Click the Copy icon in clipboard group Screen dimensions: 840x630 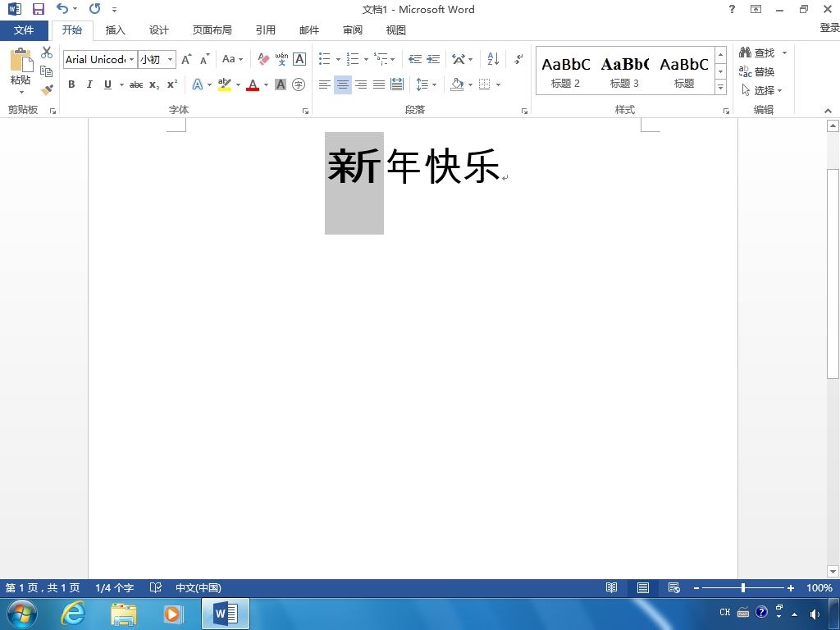(x=47, y=71)
